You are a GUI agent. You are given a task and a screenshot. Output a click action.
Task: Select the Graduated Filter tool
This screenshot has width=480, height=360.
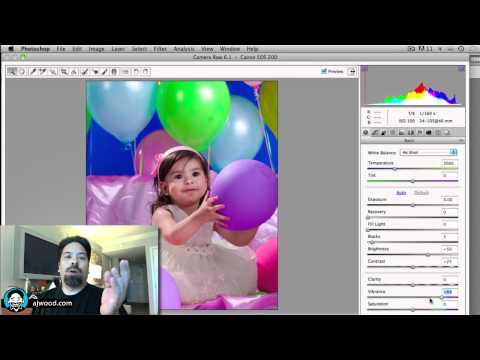(x=114, y=71)
